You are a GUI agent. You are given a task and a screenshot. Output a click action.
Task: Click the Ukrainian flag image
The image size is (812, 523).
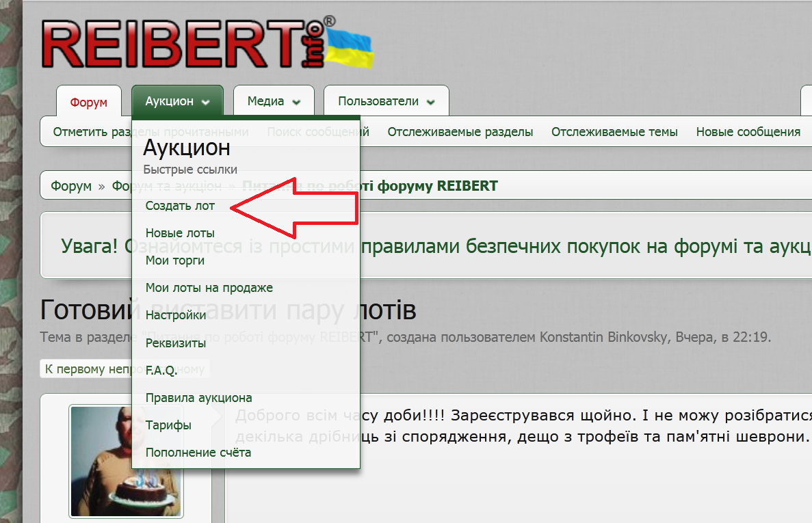pos(350,48)
